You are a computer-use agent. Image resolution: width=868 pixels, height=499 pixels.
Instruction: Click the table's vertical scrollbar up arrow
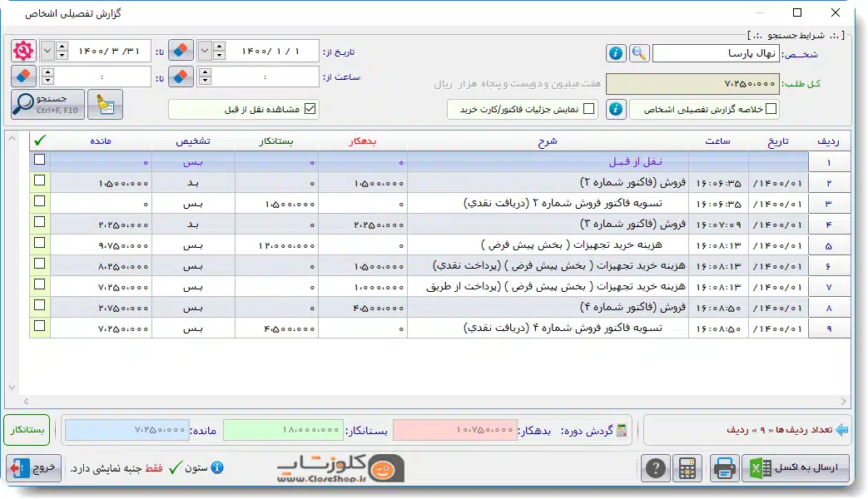(12, 138)
